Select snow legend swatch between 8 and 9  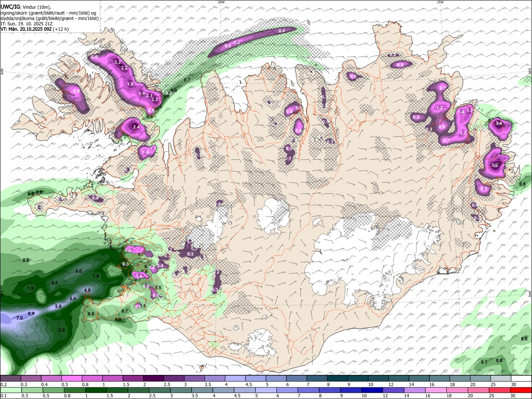point(337,378)
